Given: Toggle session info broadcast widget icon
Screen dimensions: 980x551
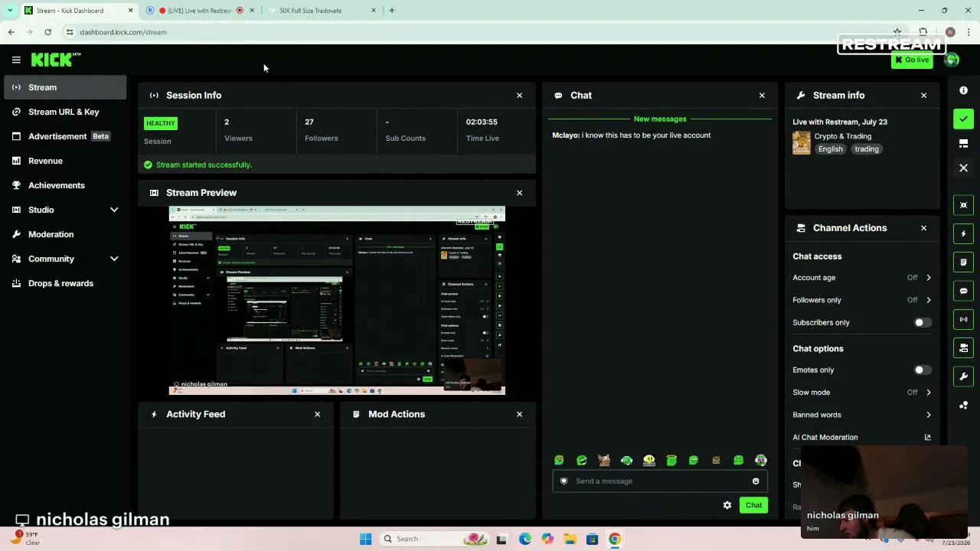Looking at the screenshot, I should 964,319.
